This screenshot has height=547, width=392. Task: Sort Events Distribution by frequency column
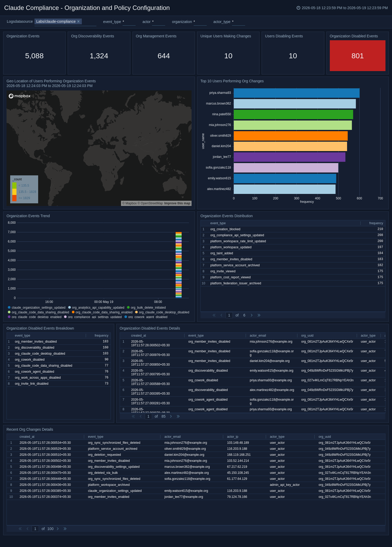click(x=376, y=223)
